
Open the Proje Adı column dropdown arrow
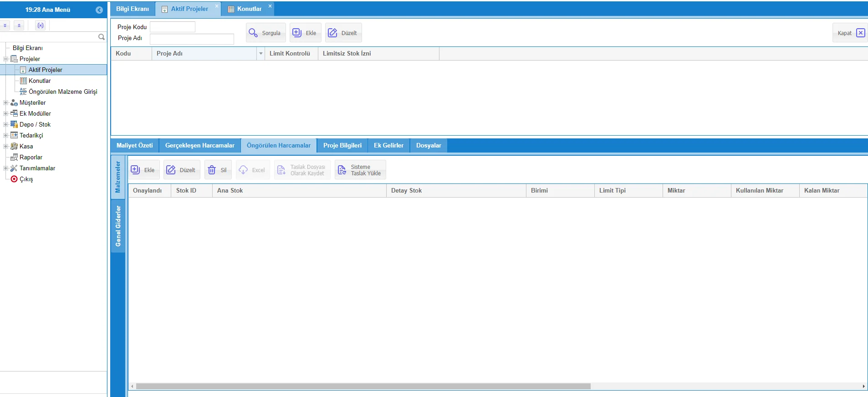pyautogui.click(x=260, y=54)
